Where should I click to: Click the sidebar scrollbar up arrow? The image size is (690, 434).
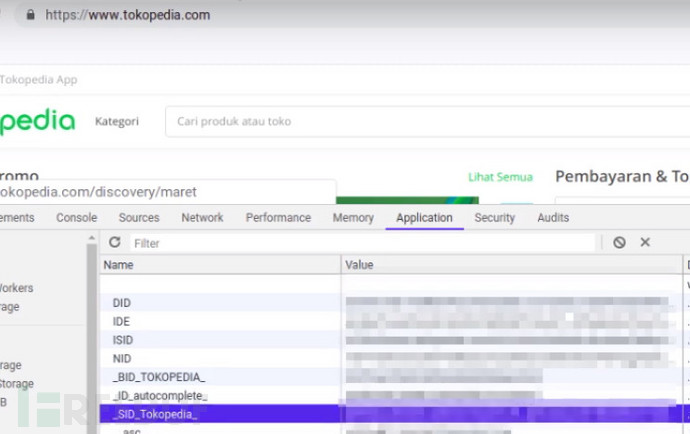[92, 238]
